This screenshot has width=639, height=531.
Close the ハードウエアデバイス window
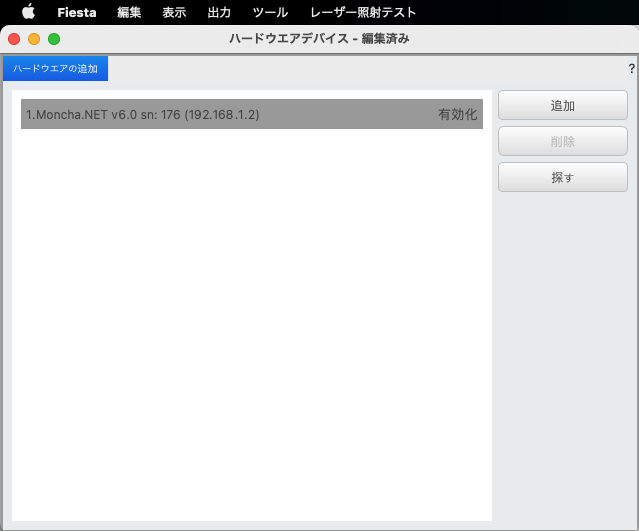coord(14,39)
